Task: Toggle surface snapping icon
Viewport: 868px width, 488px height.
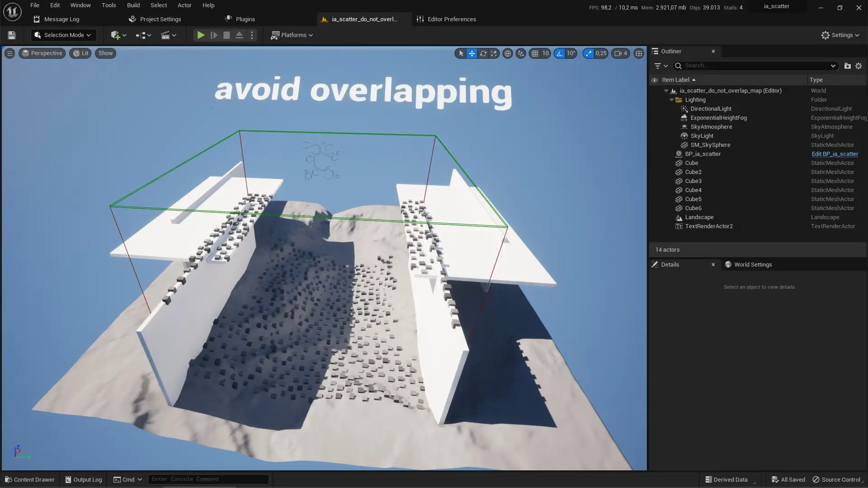Action: pos(521,53)
